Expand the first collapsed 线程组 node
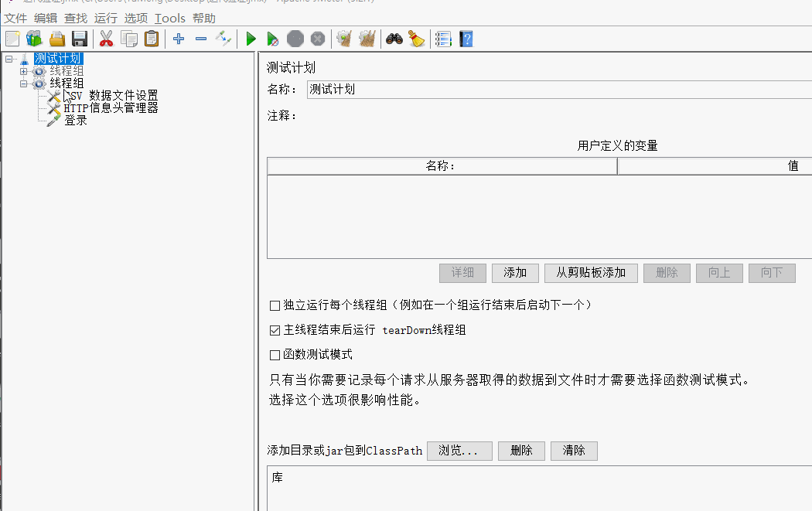 23,72
